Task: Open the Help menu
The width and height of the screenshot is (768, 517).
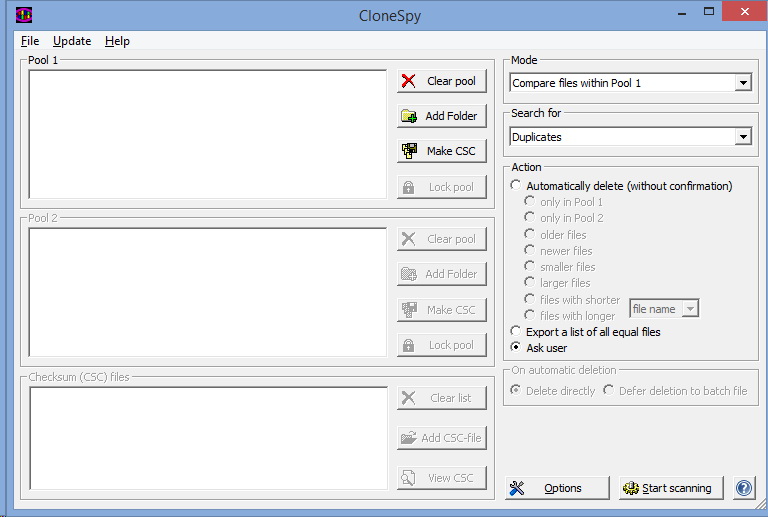Action: pyautogui.click(x=117, y=41)
